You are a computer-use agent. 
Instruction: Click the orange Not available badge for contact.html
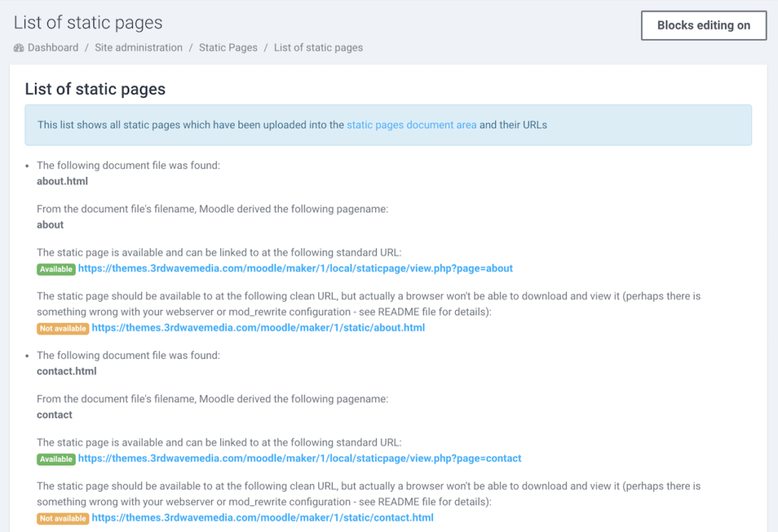pos(62,518)
